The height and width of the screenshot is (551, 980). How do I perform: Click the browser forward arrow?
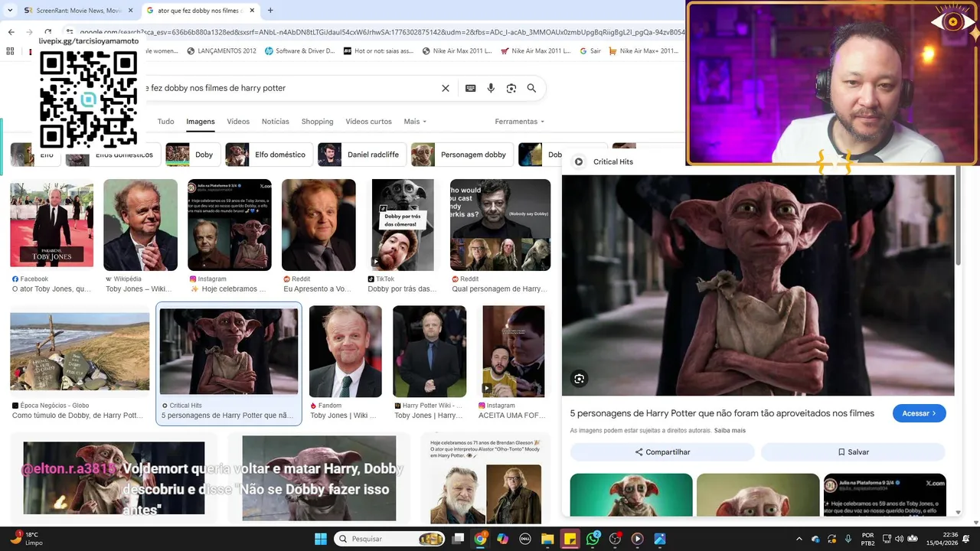pos(29,32)
